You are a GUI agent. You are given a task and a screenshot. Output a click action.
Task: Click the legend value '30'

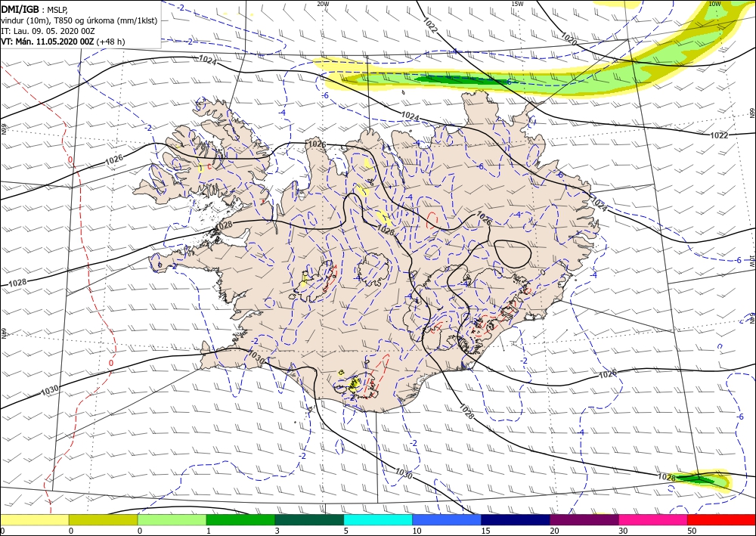pos(622,531)
